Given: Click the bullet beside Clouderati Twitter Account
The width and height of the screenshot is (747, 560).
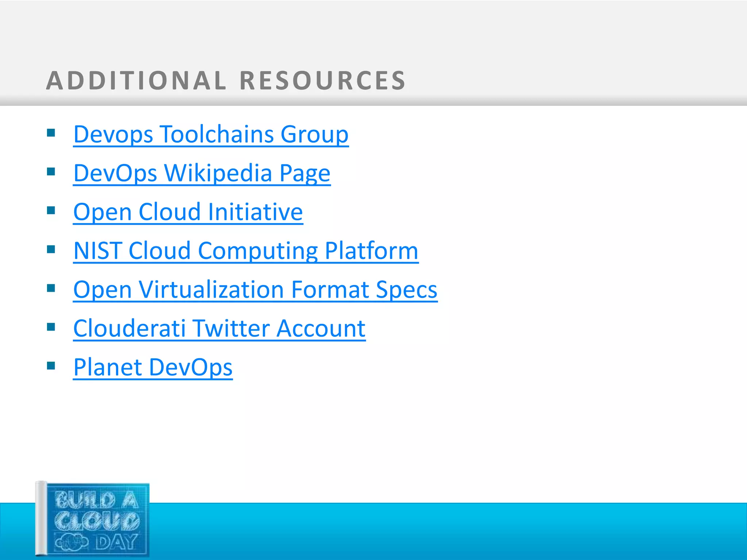Looking at the screenshot, I should 51,327.
